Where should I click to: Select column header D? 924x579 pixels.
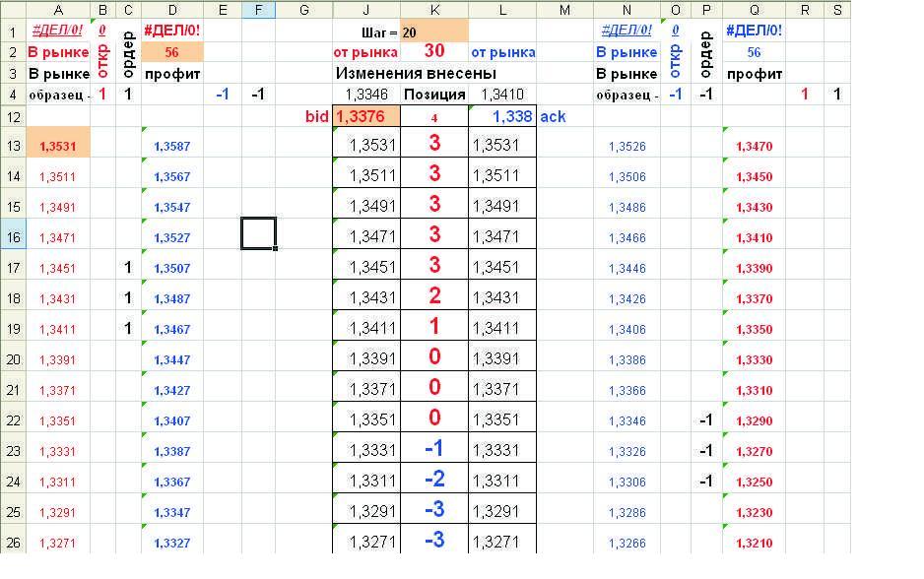(172, 10)
